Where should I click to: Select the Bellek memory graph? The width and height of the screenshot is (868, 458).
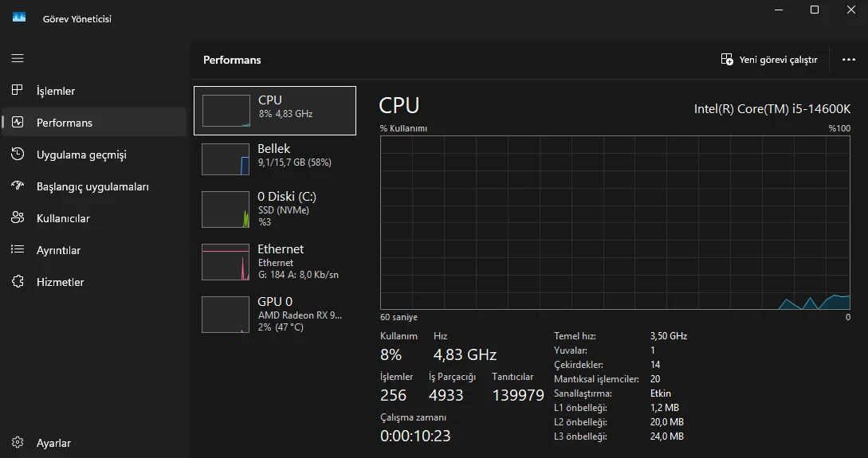coord(226,159)
